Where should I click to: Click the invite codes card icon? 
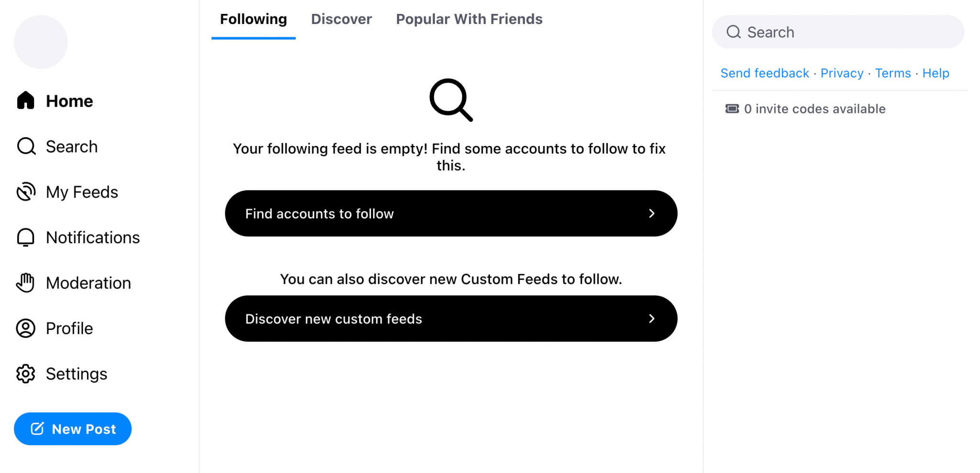tap(732, 109)
